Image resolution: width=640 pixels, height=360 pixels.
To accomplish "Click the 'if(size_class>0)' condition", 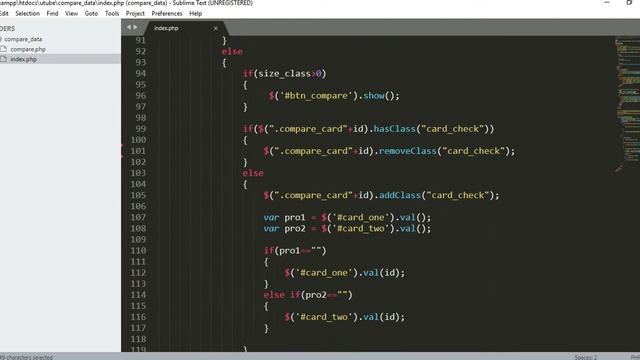I will [284, 73].
